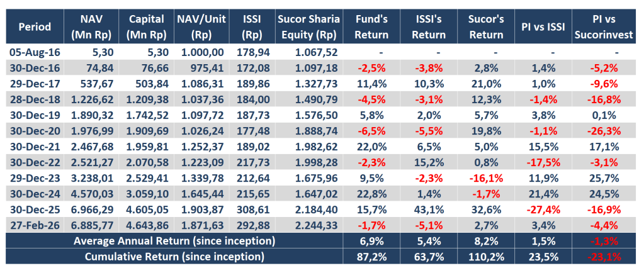The image size is (644, 273).
Task: Click the 87,2% cumulative fund return
Action: 372,257
